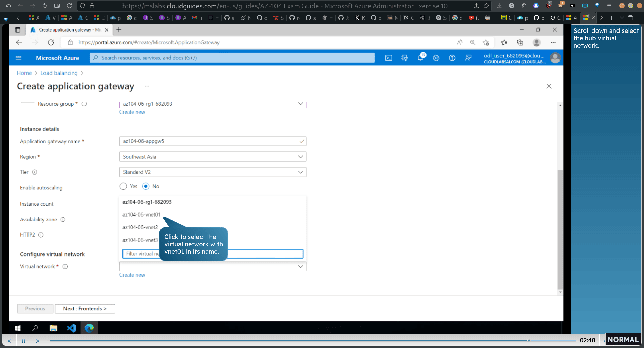Refresh the Azure portal page in Edge
This screenshot has height=348, width=644.
pos(51,42)
